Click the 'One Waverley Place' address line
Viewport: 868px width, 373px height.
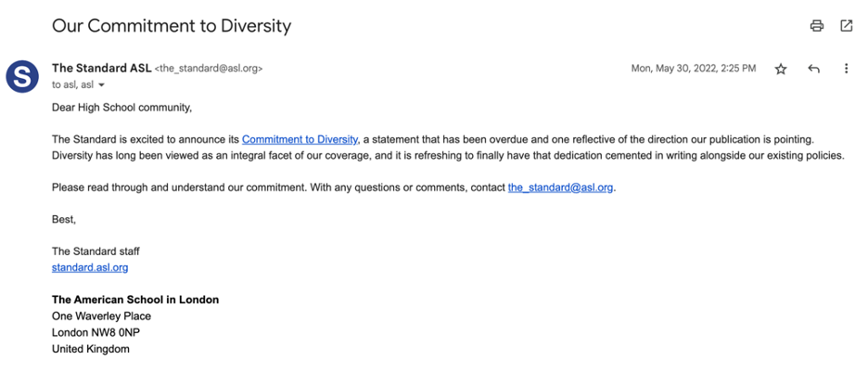pos(101,316)
